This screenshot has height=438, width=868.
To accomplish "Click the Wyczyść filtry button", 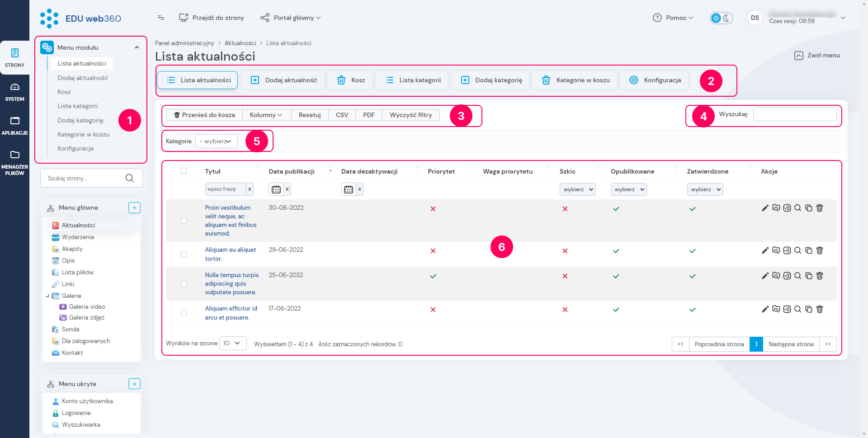I will (410, 115).
